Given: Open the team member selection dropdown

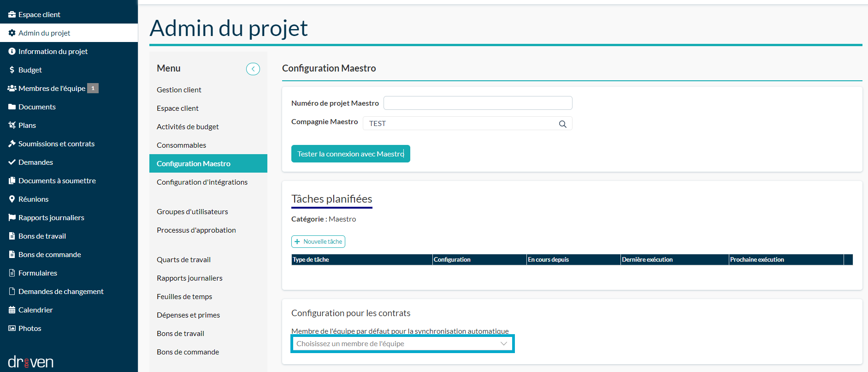Looking at the screenshot, I should point(402,344).
